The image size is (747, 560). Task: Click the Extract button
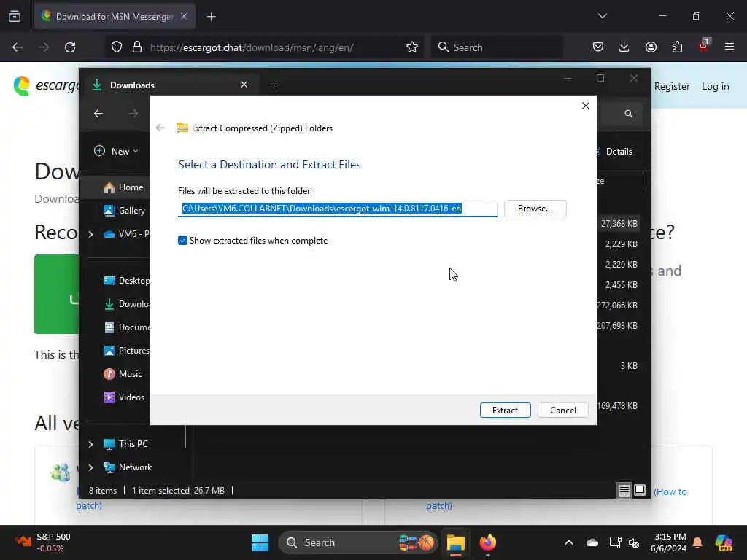(x=505, y=410)
